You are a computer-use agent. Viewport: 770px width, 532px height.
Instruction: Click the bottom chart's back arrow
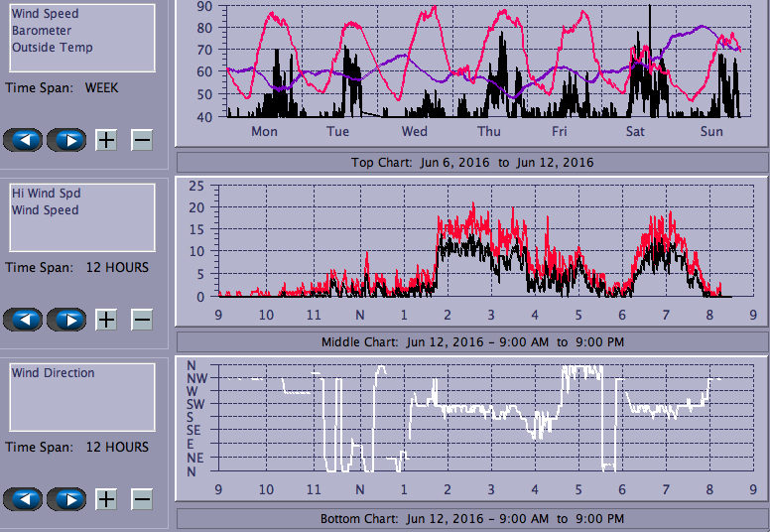(24, 499)
